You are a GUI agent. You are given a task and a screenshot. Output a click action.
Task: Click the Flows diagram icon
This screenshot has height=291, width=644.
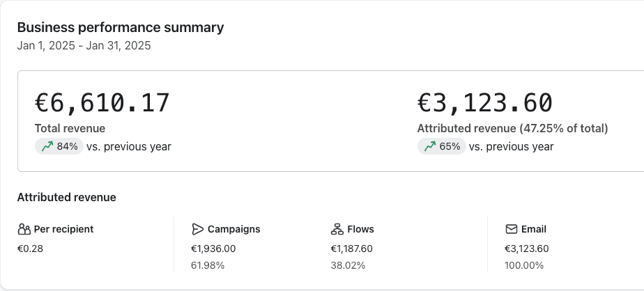coord(337,229)
